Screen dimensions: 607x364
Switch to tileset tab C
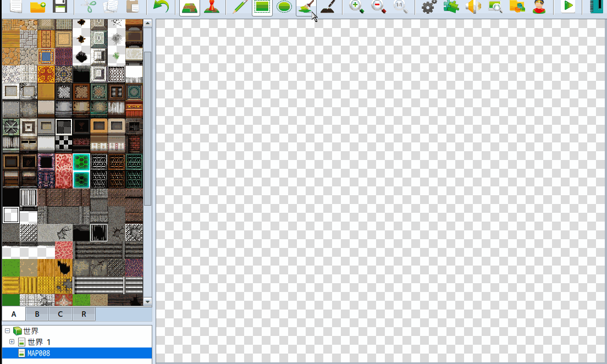click(x=60, y=314)
